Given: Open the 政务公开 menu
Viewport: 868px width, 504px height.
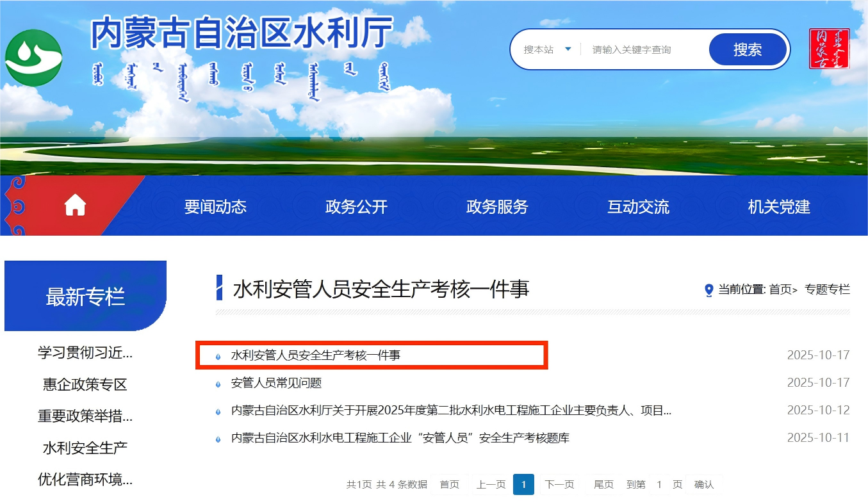Looking at the screenshot, I should (x=356, y=206).
